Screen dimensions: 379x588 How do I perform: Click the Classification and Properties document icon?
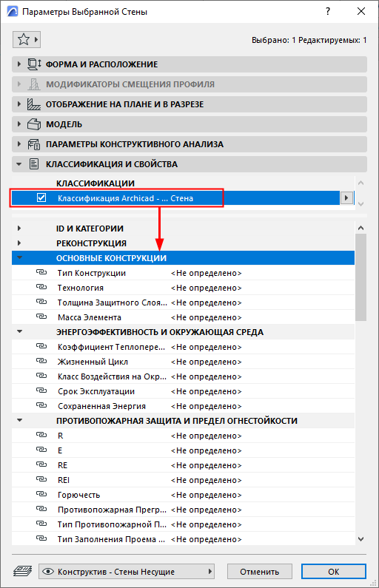(x=34, y=164)
